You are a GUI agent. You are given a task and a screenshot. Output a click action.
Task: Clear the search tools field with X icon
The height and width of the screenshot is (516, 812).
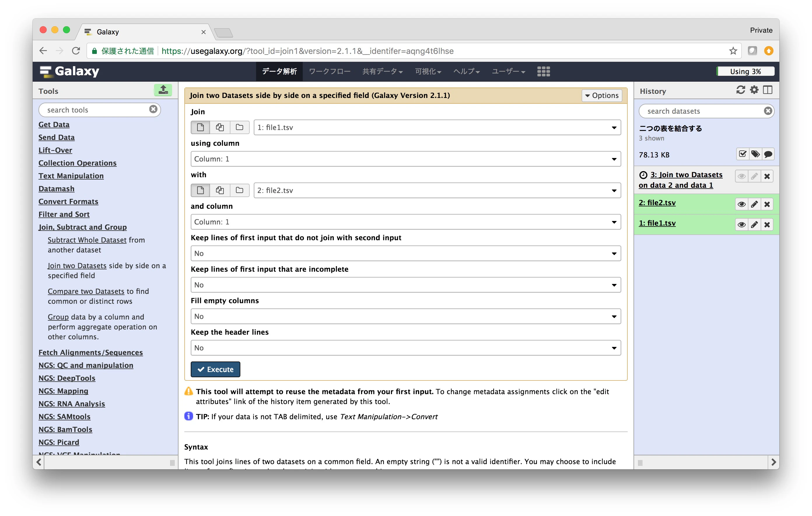153,110
